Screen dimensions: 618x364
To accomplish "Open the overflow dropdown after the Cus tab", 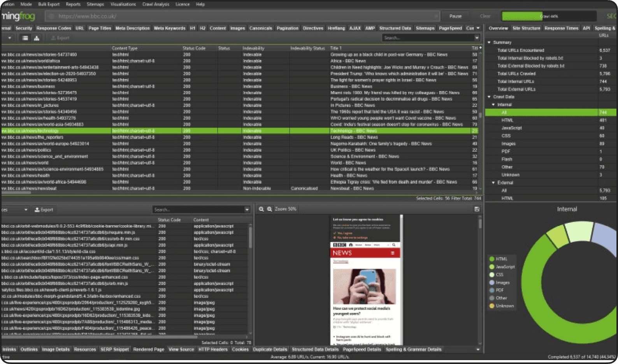I will tap(478, 28).
